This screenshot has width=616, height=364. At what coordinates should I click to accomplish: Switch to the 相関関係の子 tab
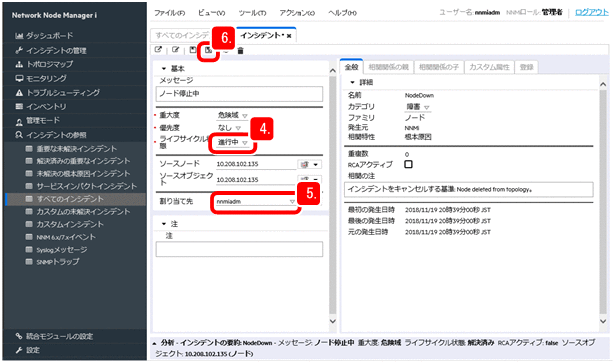438,67
